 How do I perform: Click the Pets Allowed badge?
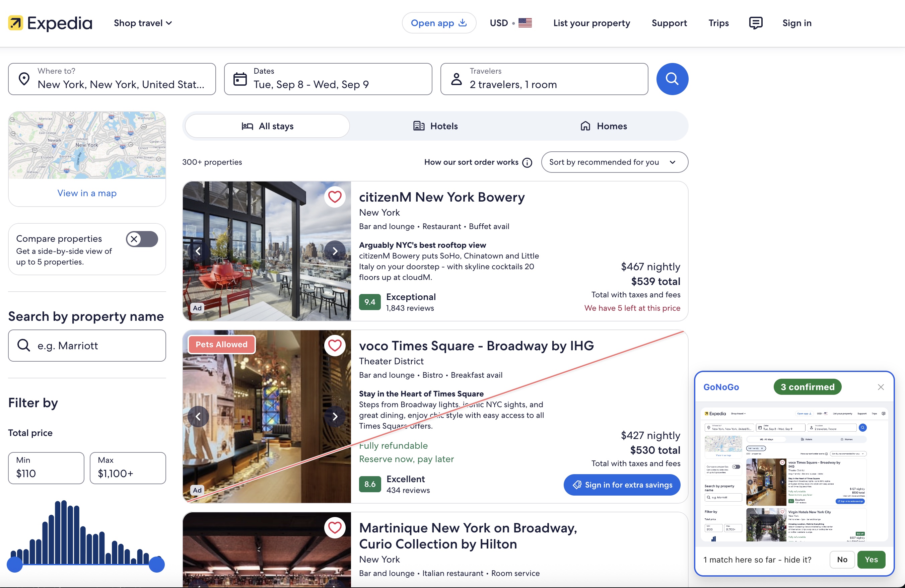tap(222, 344)
